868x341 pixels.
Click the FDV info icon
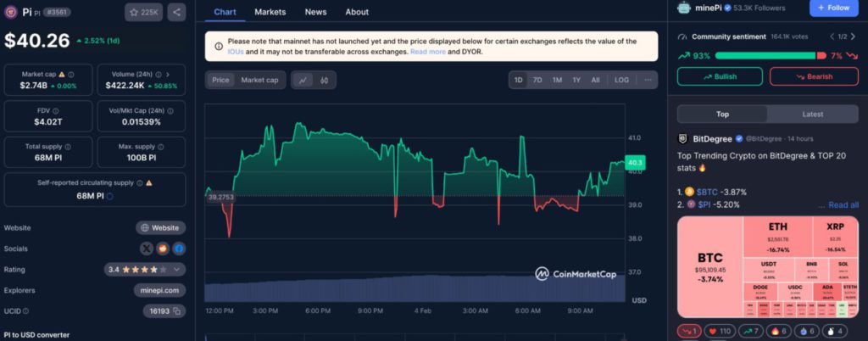56,111
